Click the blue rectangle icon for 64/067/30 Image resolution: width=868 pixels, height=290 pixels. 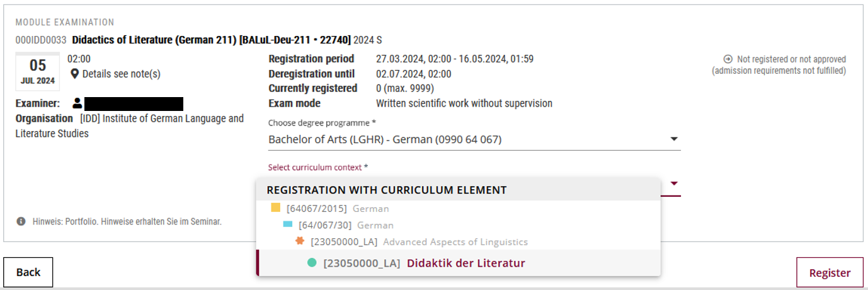click(288, 224)
